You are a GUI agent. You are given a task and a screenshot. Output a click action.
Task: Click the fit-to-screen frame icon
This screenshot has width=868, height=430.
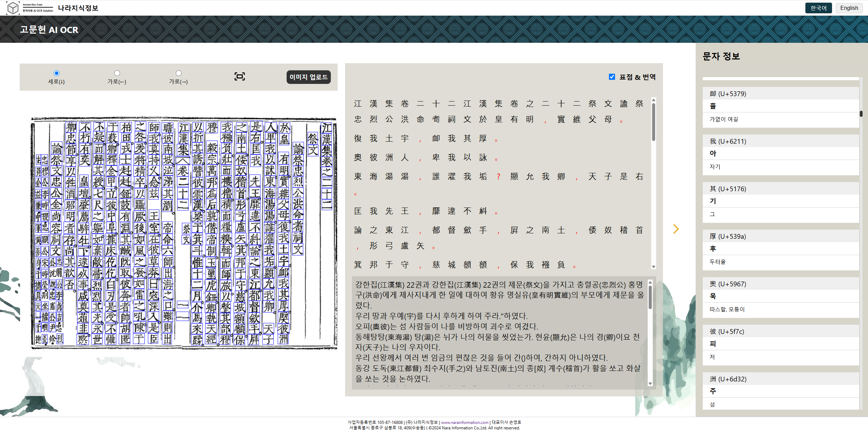click(x=240, y=76)
